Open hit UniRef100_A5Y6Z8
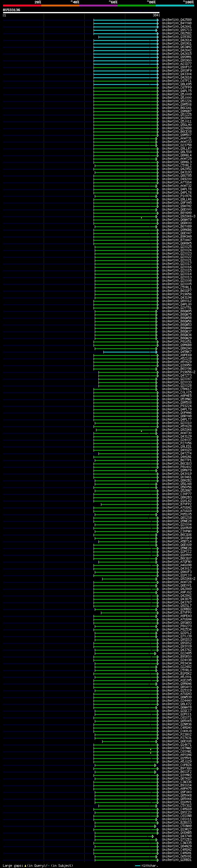Screen dimensions: 197x868 tap(177, 426)
